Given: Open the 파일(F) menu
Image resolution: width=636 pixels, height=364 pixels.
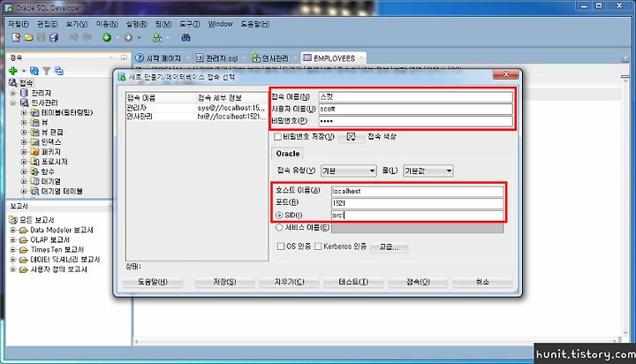Looking at the screenshot, I should (x=19, y=24).
